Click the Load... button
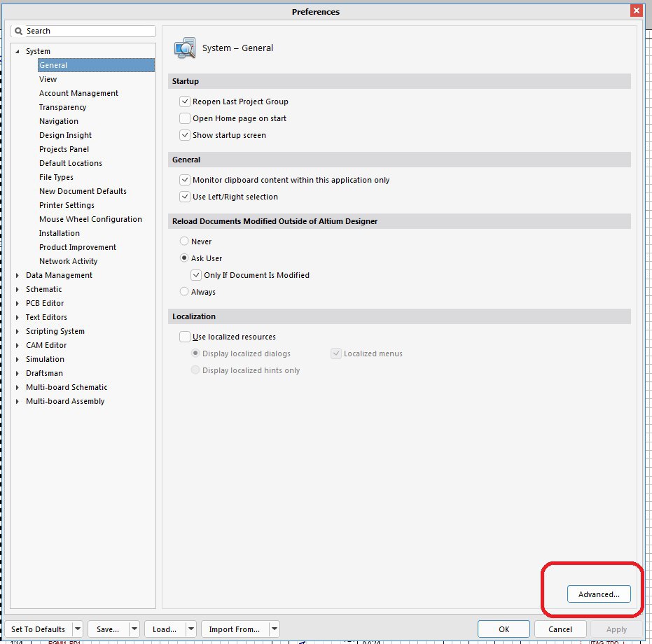Viewport: 652px width, 644px height. [x=165, y=629]
